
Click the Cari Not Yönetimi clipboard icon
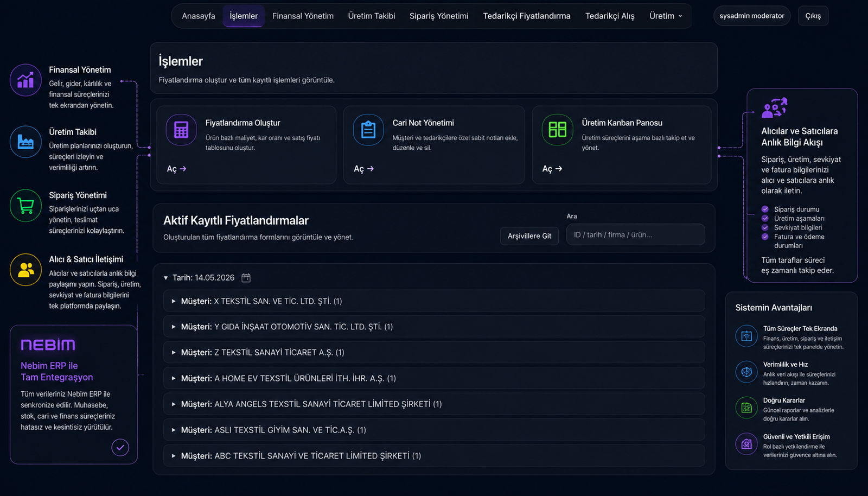tap(368, 130)
